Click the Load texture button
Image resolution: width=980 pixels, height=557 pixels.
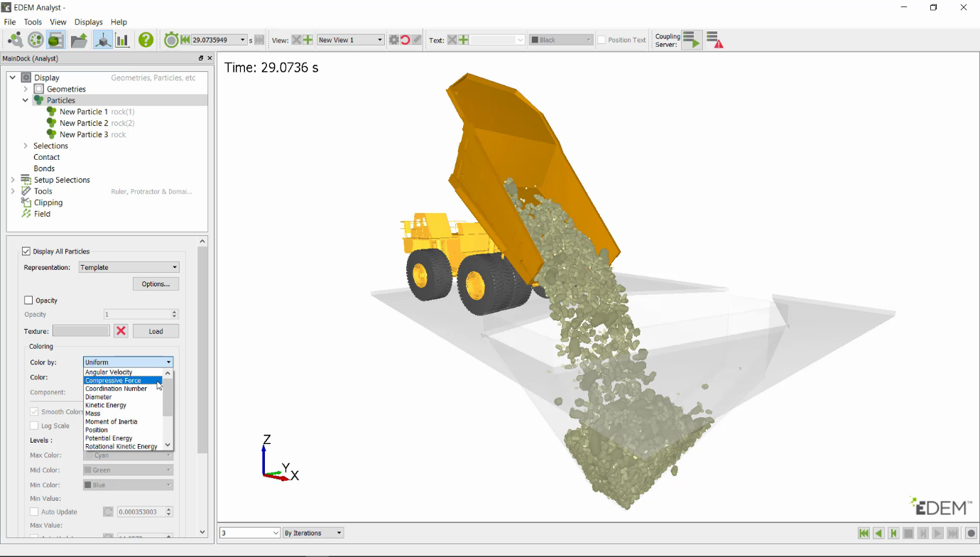[x=156, y=331]
